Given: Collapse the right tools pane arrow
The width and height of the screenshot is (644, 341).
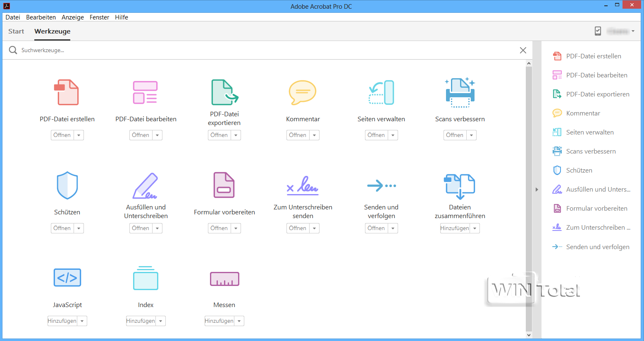Looking at the screenshot, I should (537, 190).
